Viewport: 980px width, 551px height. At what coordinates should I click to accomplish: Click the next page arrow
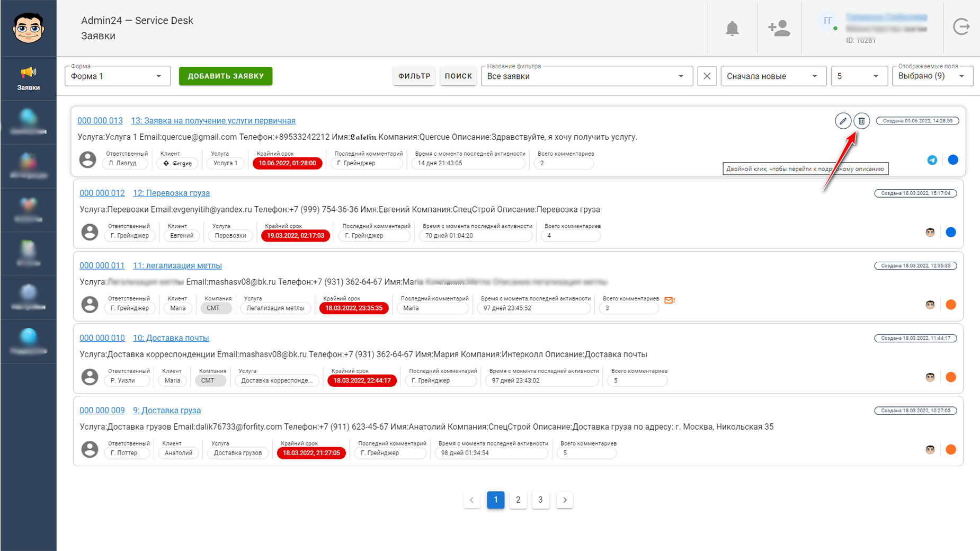pos(565,500)
